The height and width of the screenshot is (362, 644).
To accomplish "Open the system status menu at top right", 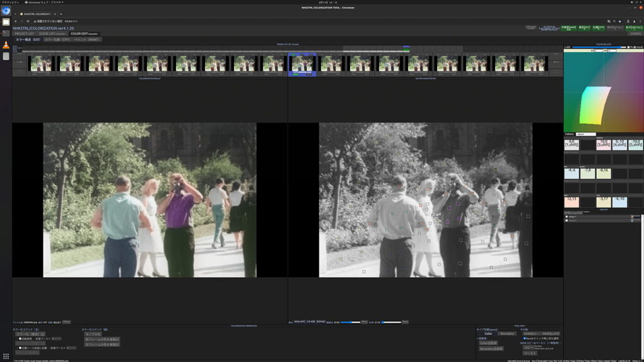I will 635,3.
